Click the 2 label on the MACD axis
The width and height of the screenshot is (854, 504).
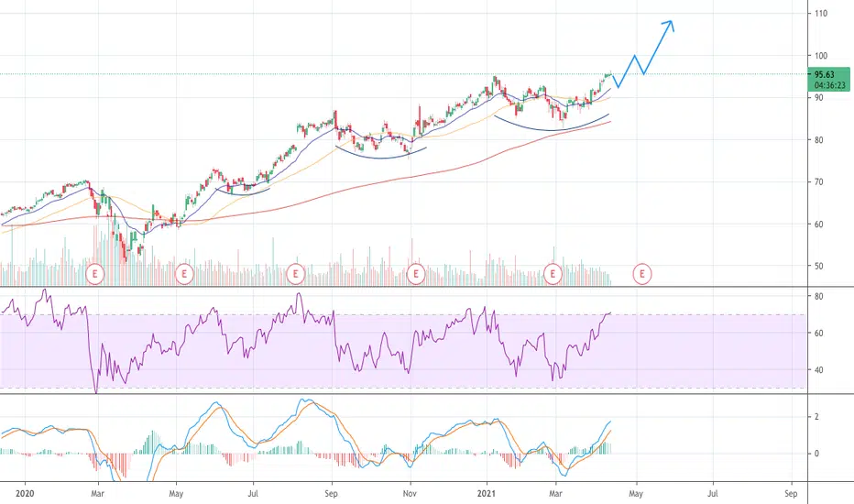(816, 417)
